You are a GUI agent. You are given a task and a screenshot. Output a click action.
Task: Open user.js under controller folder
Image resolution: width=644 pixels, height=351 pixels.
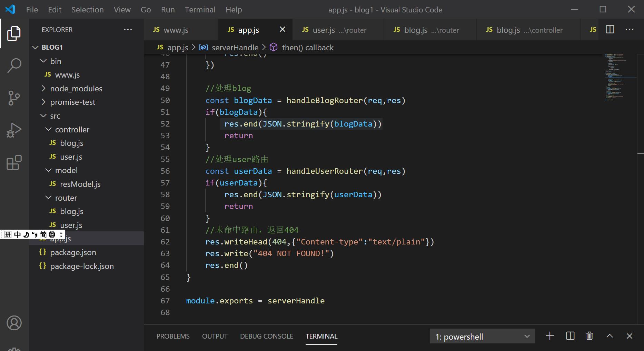[86, 157]
